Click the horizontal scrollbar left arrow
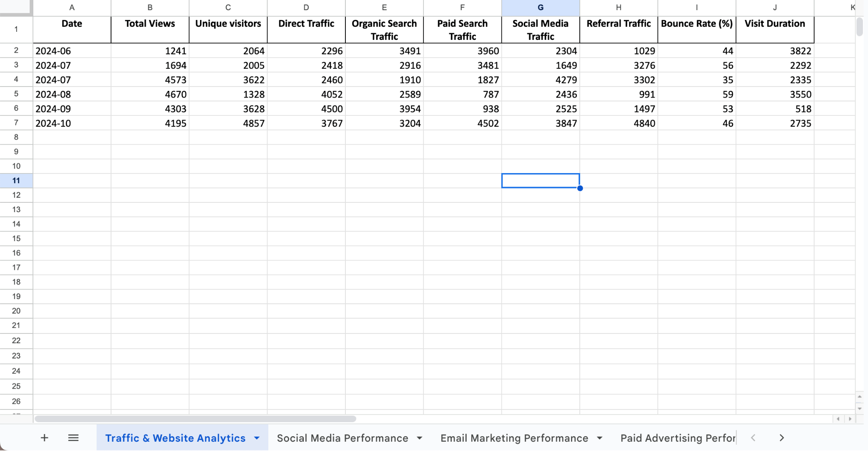This screenshot has width=868, height=451. tap(839, 419)
